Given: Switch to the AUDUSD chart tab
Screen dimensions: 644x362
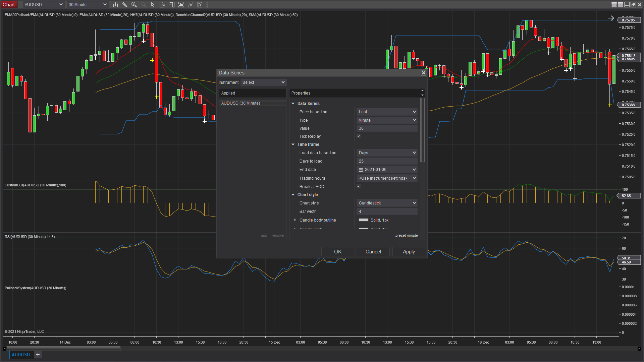Looking at the screenshot, I should [x=21, y=355].
